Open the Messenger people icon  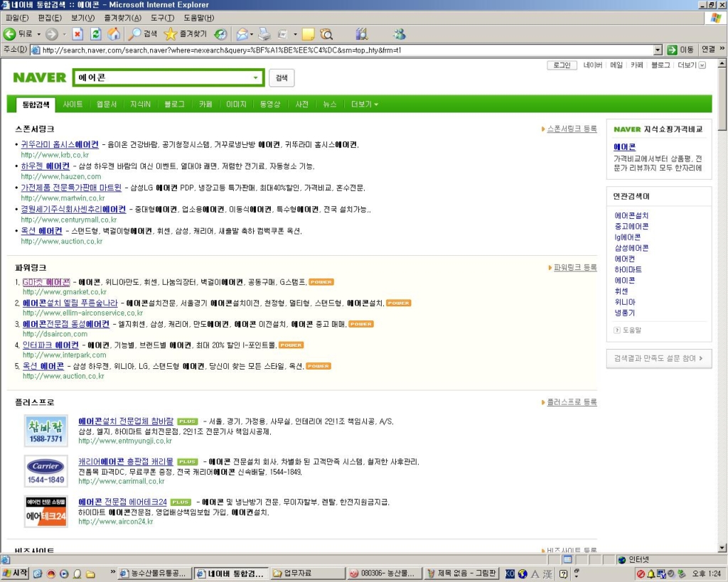[399, 34]
